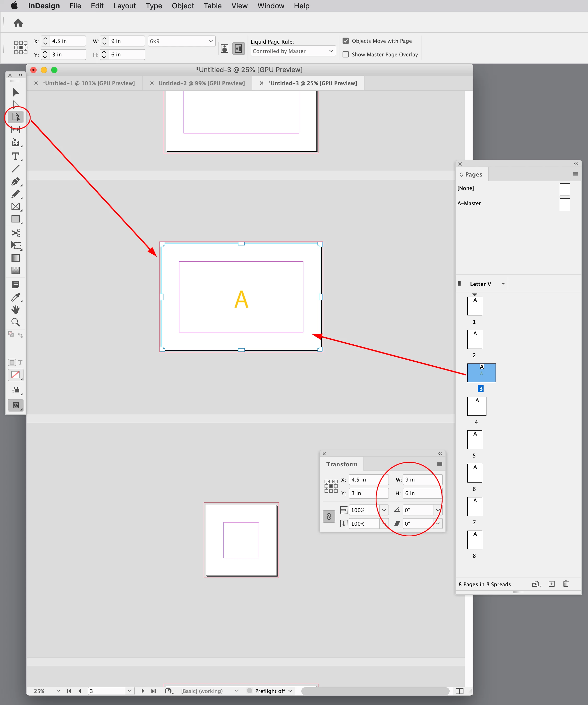Open the Object menu
588x705 pixels.
tap(183, 6)
